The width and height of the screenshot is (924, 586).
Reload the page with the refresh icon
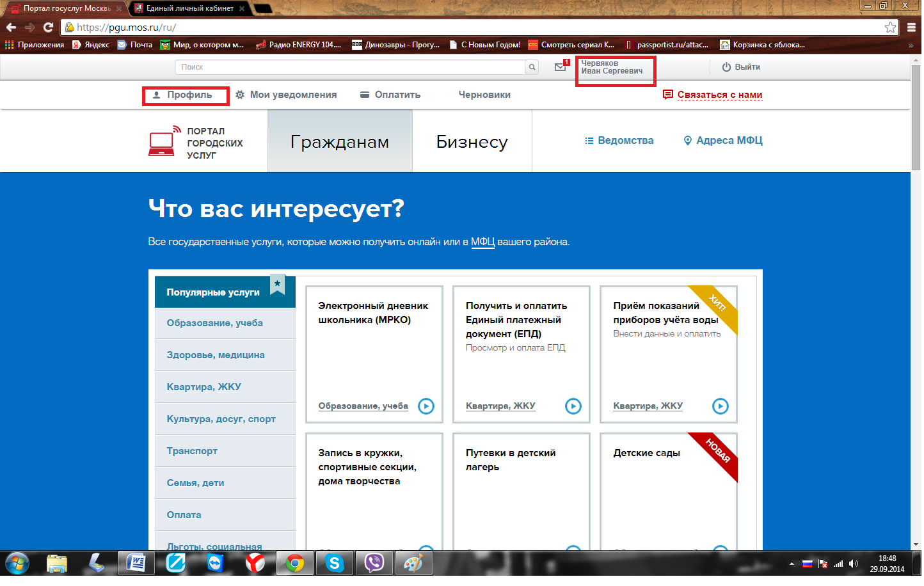[48, 28]
